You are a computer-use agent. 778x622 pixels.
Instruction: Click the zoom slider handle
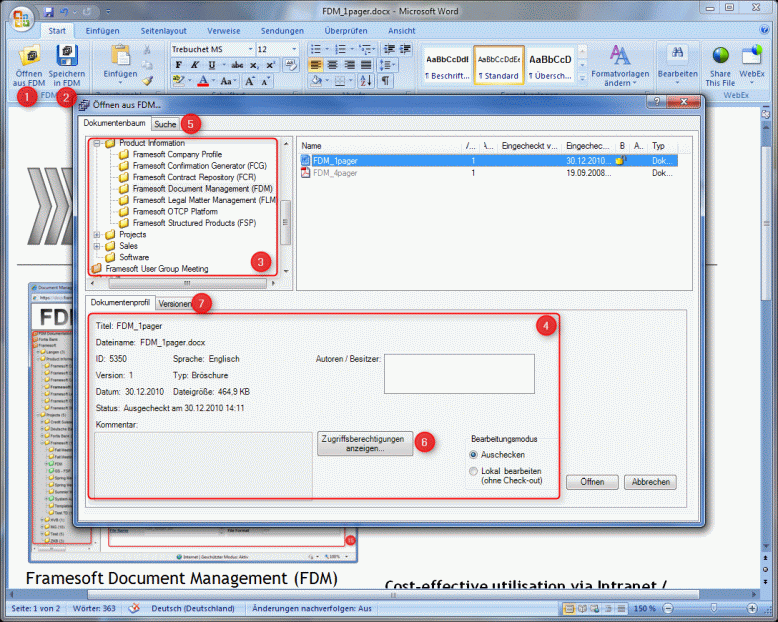tap(713, 608)
